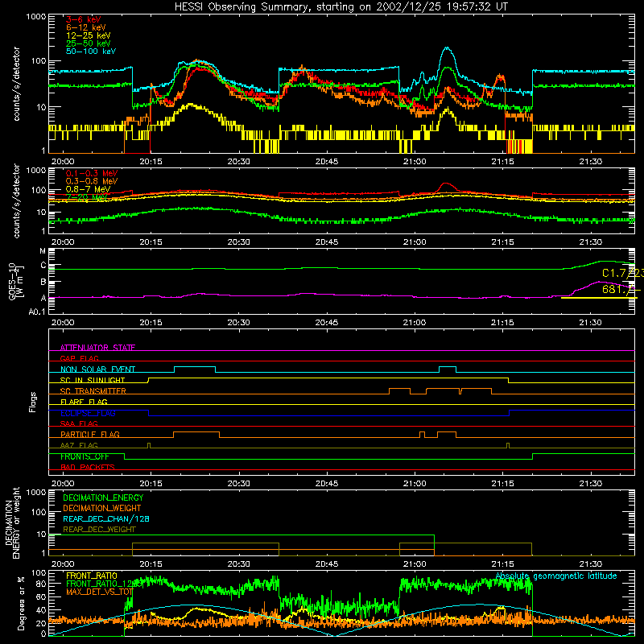
Task: Select the A4Z_FLAG label
Action: point(79,445)
